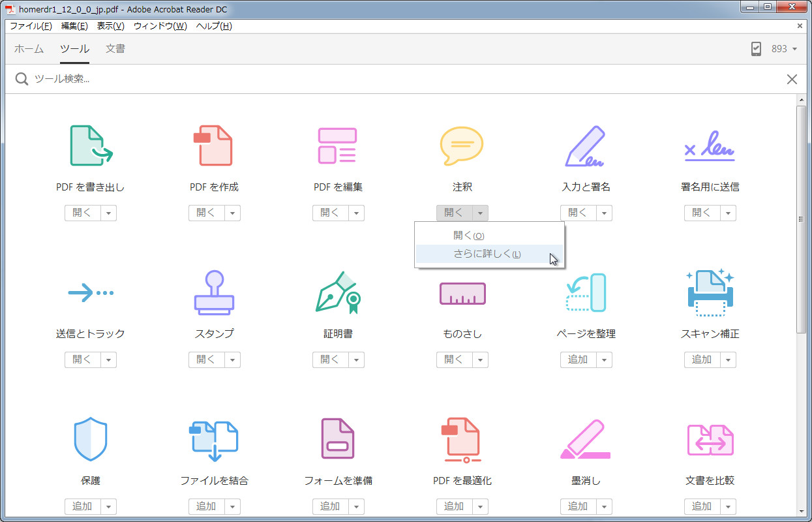
Task: Open the 表示 menu
Action: coord(110,26)
